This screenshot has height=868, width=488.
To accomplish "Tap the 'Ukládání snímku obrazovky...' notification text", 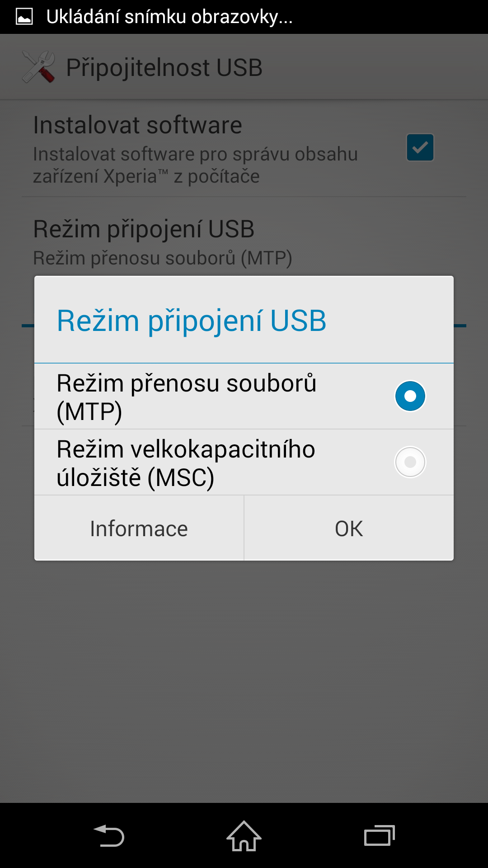I will point(169,17).
